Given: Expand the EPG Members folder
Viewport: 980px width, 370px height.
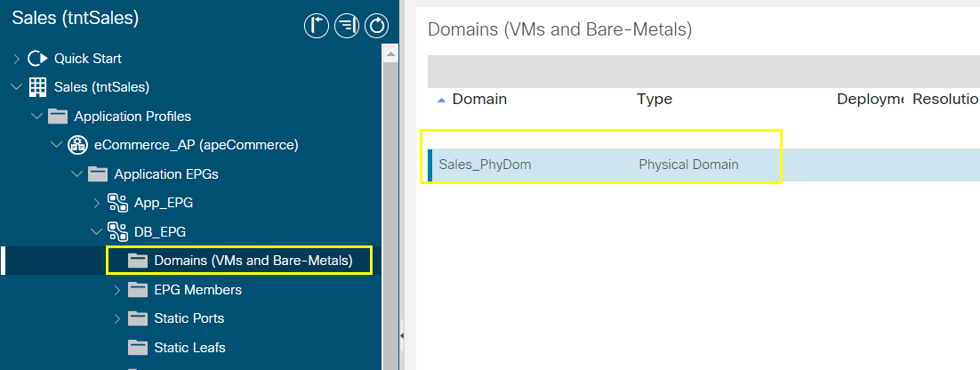Looking at the screenshot, I should pos(116,290).
